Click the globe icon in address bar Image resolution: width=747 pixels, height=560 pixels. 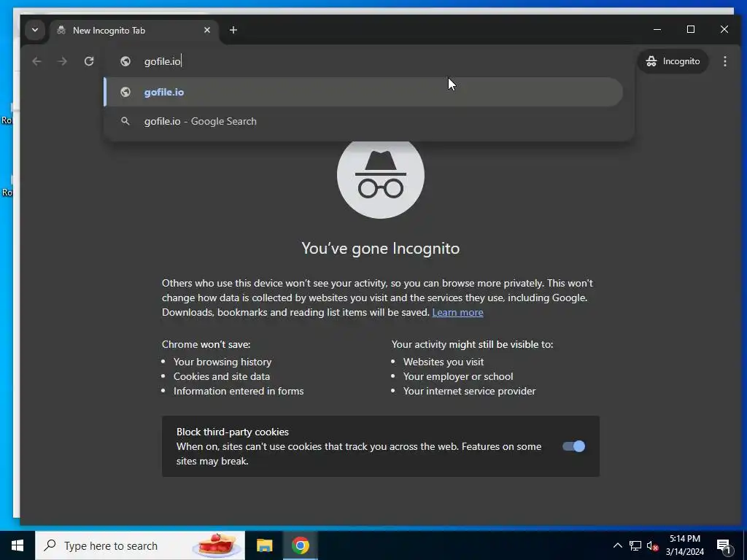(125, 61)
